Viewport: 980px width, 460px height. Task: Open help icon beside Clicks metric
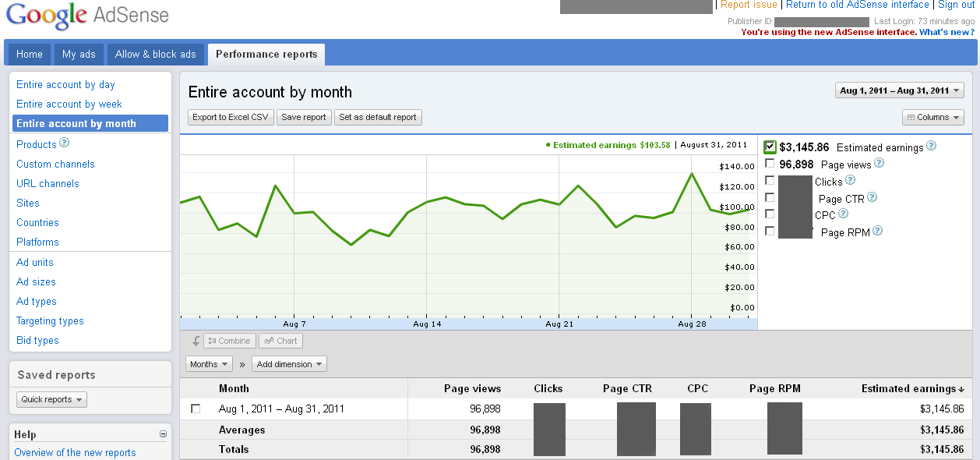click(850, 180)
